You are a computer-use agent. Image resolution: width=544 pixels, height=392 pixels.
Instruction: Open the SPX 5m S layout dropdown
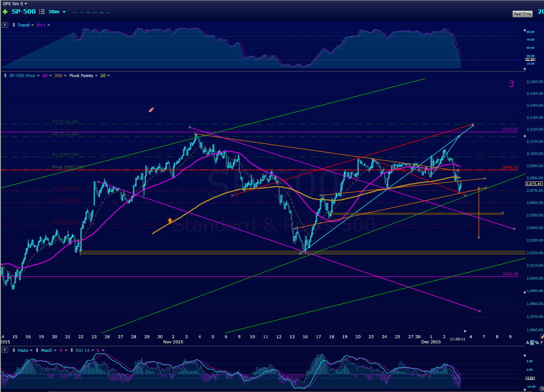tap(25, 4)
